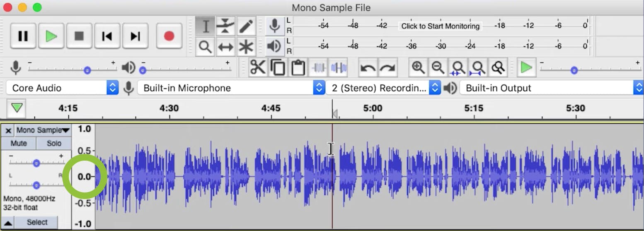
Task: Solo the Mono Sample track
Action: pos(54,143)
